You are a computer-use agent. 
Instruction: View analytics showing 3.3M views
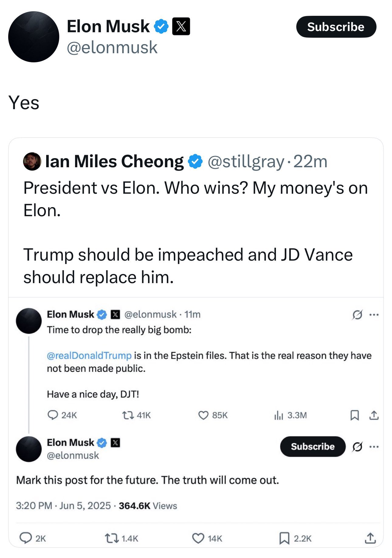pos(278,415)
